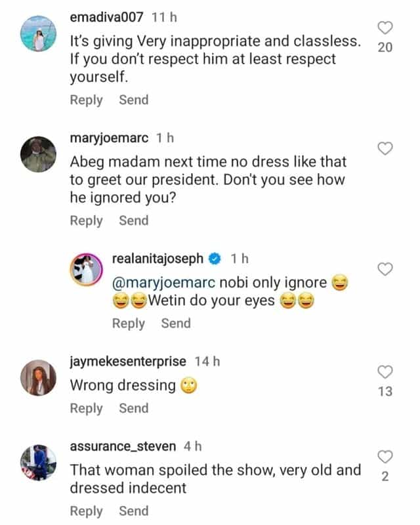Image resolution: width=420 pixels, height=525 pixels.
Task: Send jaymekesenterprise's comment to someone
Action: coord(133,408)
